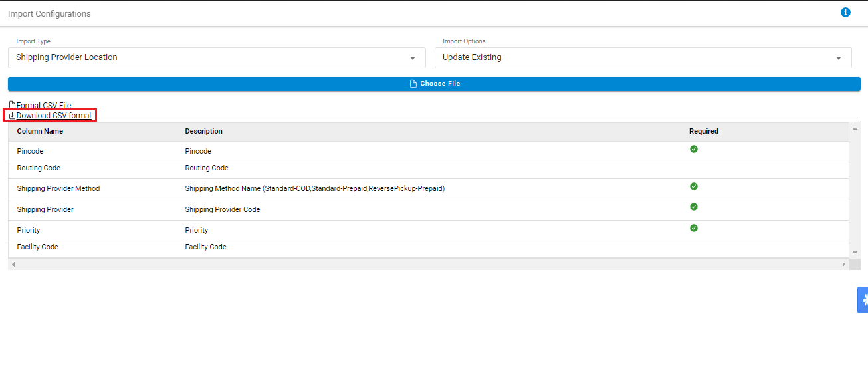This screenshot has height=381, width=868.
Task: Click the Import Configurations title
Action: (49, 13)
